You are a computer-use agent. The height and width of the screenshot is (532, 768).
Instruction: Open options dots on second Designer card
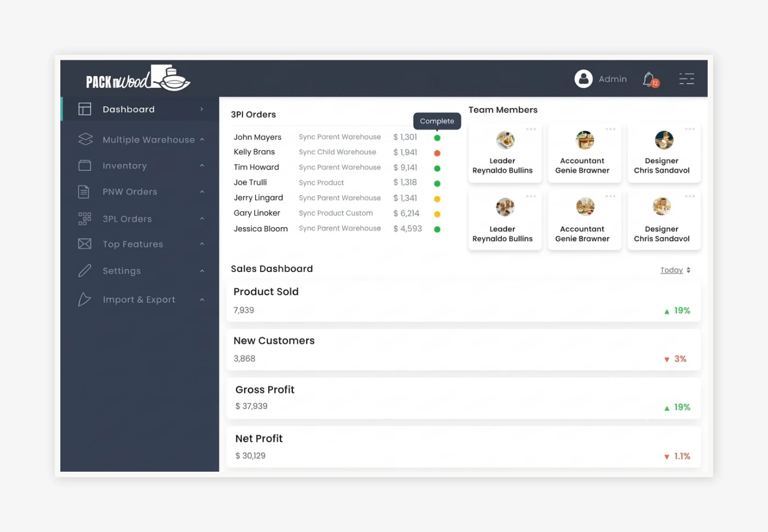690,196
